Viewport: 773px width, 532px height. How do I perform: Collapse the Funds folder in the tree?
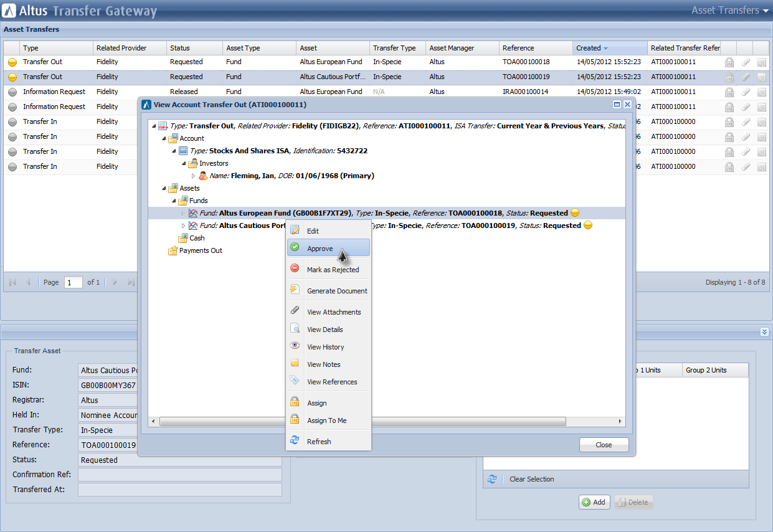174,201
